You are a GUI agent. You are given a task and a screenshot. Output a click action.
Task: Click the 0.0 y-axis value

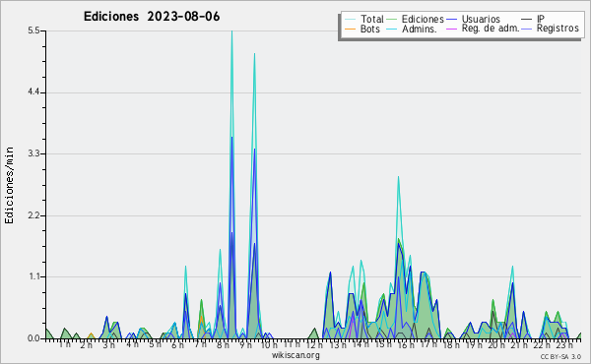[33, 338]
